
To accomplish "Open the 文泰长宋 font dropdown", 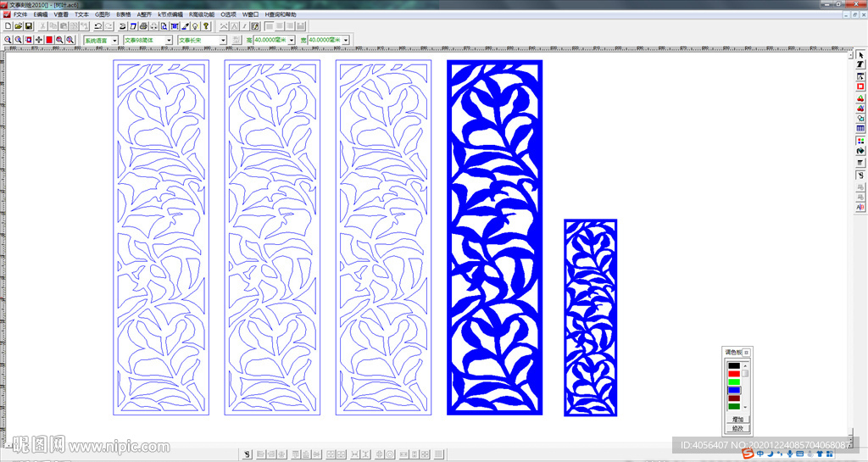I will (223, 41).
